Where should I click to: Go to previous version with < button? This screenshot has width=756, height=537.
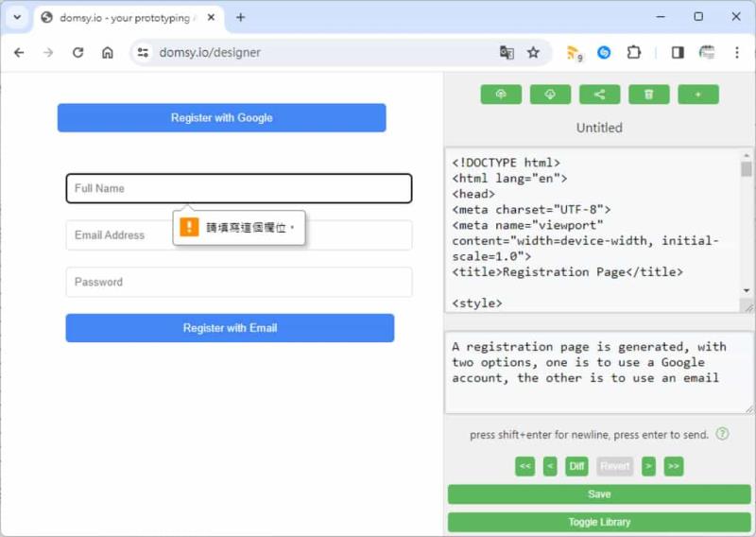550,466
